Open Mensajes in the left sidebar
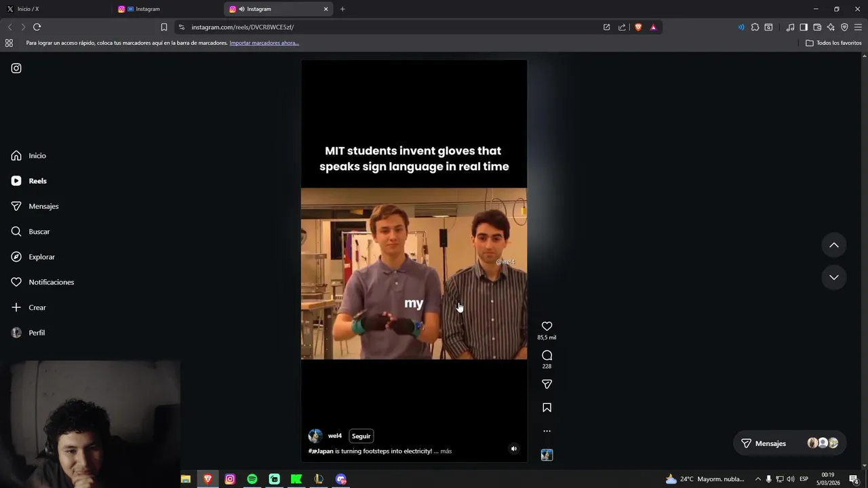This screenshot has height=488, width=868. coord(35,206)
